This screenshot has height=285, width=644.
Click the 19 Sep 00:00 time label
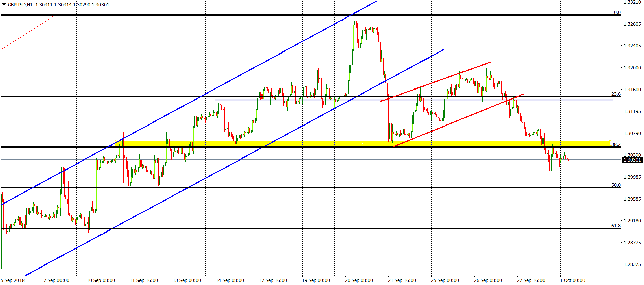pos(316,280)
